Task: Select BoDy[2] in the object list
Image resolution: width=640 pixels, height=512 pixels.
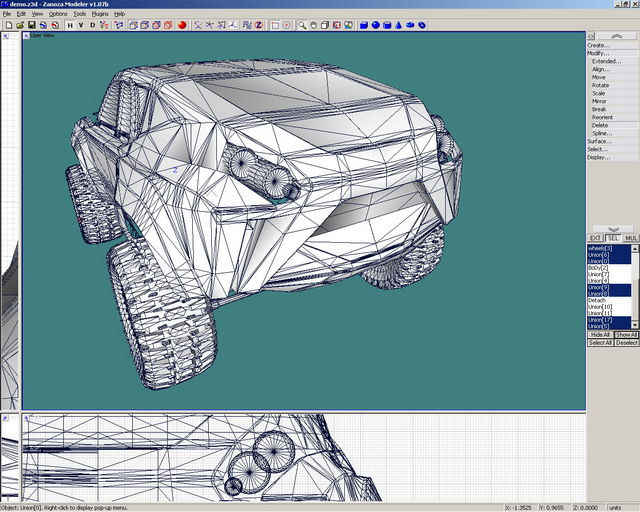Action: [598, 268]
